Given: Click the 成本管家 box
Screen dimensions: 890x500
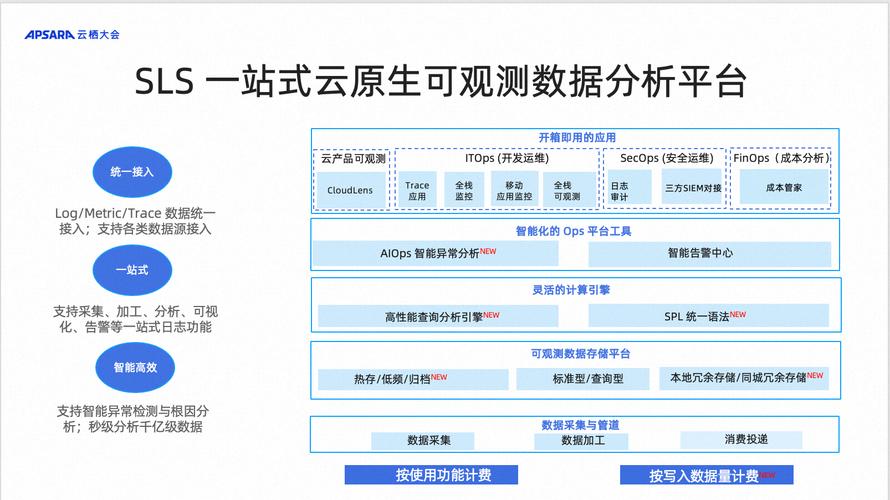Looking at the screenshot, I should (x=784, y=187).
